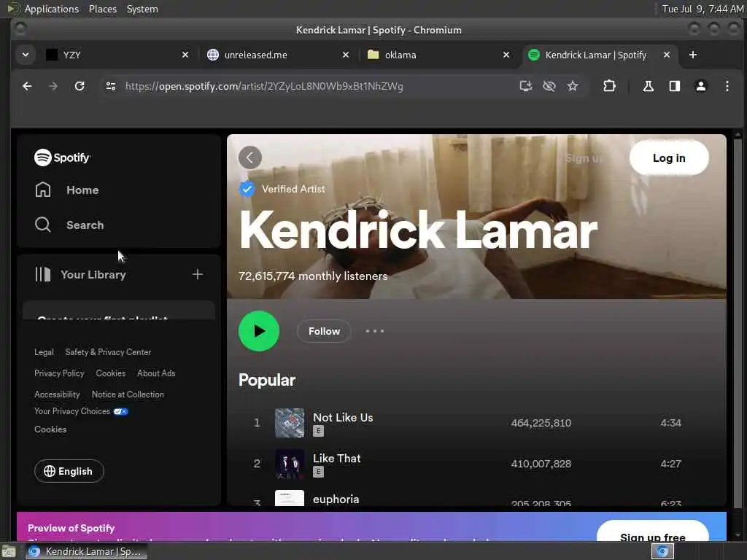Open Home from the sidebar
Image resolution: width=747 pixels, height=560 pixels.
click(x=66, y=190)
